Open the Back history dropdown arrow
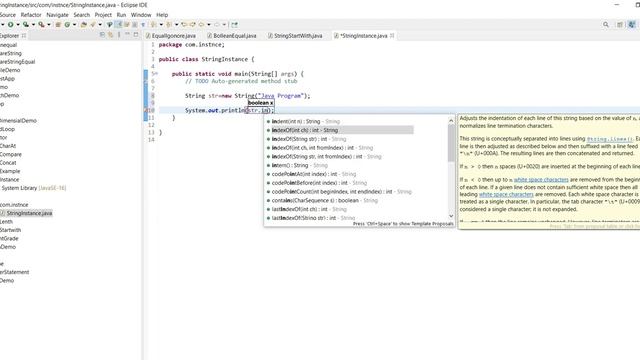This screenshot has width=640, height=360. [x=209, y=24]
